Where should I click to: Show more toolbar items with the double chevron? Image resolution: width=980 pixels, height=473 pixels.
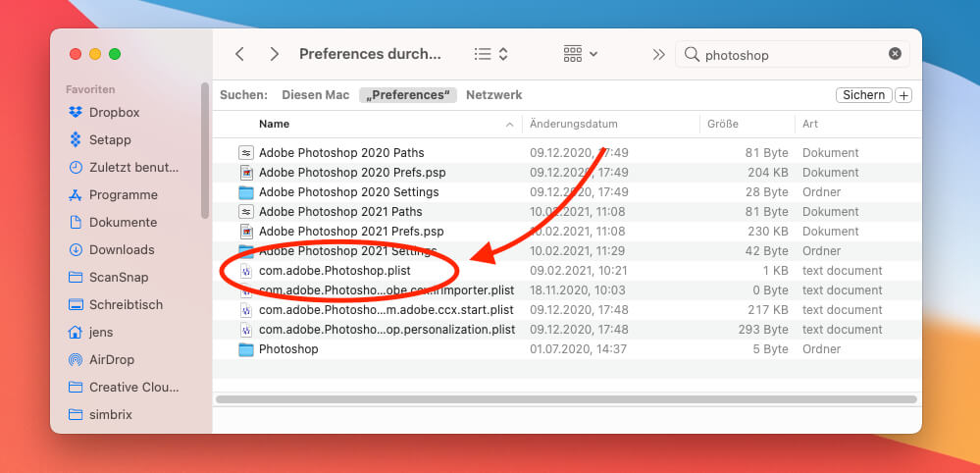(x=659, y=54)
